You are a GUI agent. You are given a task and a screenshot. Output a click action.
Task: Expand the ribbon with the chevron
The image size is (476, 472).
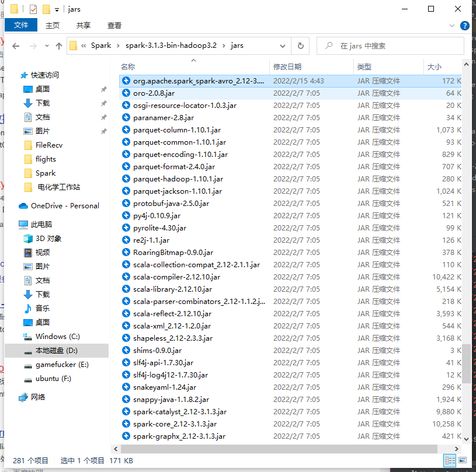pyautogui.click(x=451, y=26)
